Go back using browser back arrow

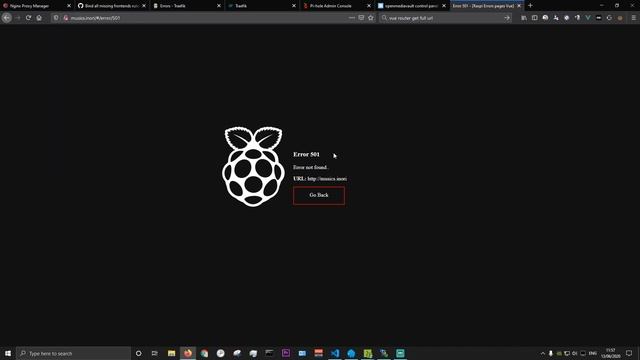(x=7, y=18)
